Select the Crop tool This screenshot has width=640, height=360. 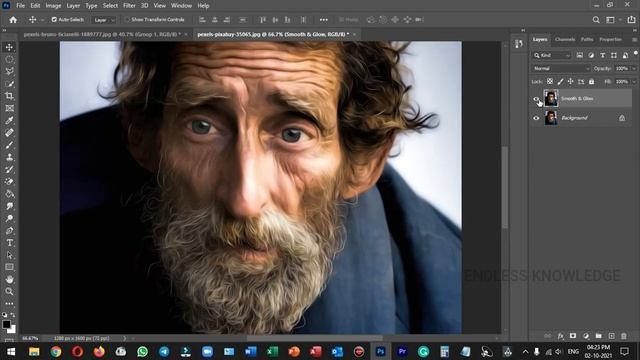tap(9, 96)
